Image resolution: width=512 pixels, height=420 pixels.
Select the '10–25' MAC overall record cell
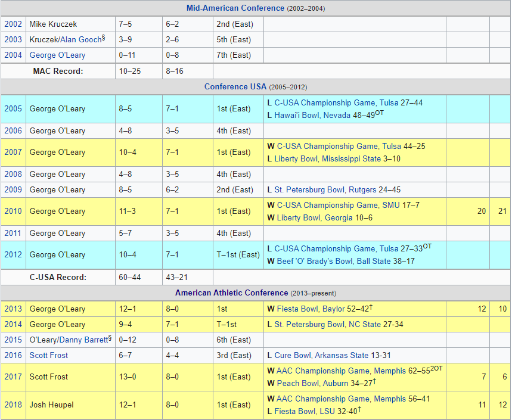[x=139, y=71]
